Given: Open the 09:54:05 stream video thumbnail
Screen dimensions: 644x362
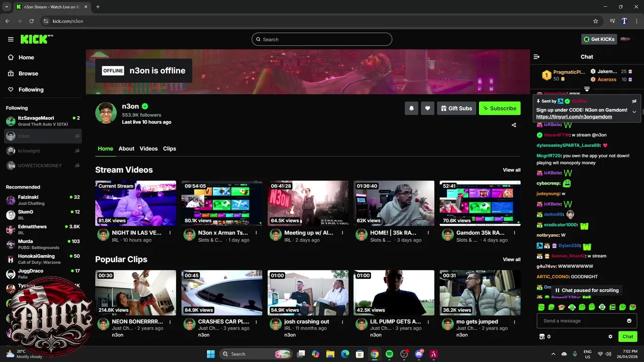Looking at the screenshot, I should [222, 203].
